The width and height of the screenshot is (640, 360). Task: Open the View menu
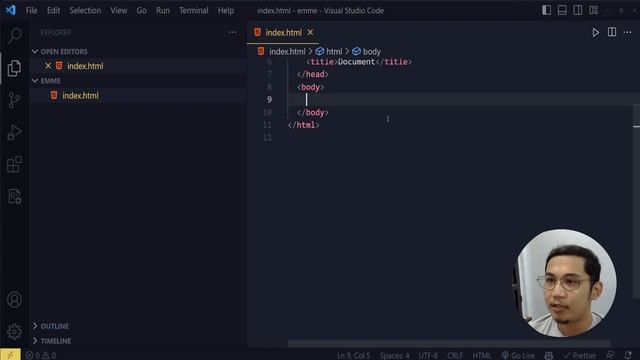point(118,11)
